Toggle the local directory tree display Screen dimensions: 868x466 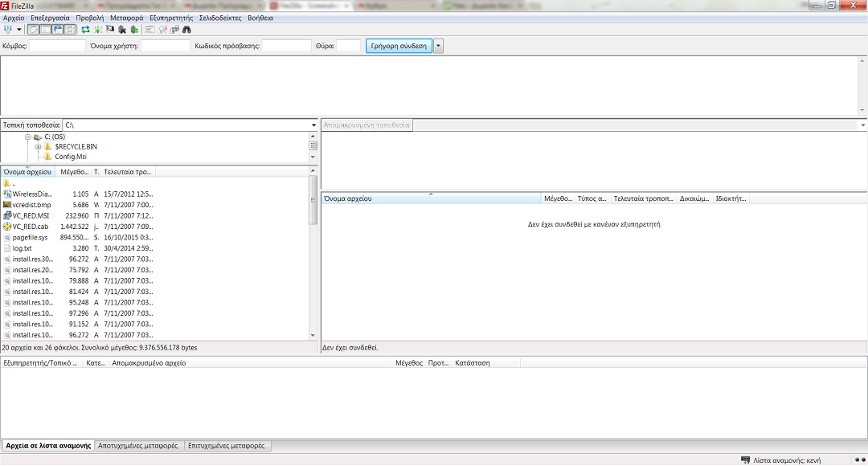45,30
